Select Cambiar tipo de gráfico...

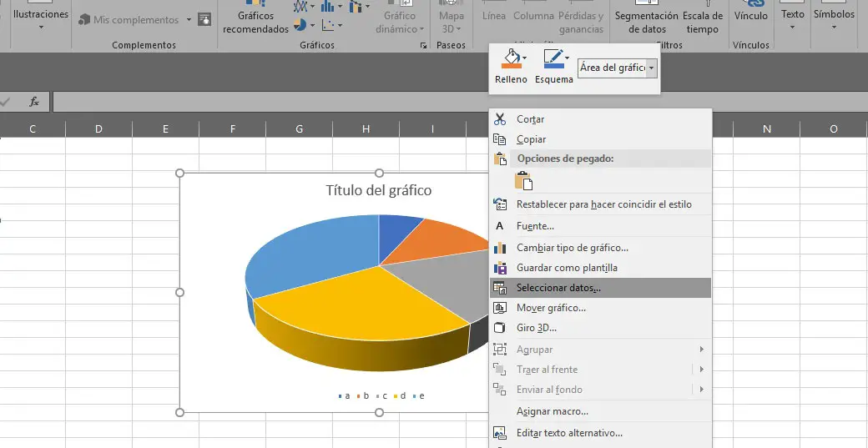pos(600,248)
